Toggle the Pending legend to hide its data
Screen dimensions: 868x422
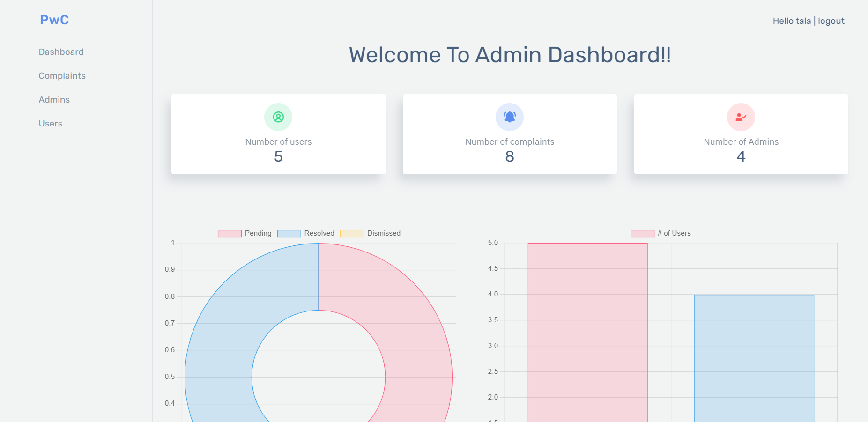257,233
